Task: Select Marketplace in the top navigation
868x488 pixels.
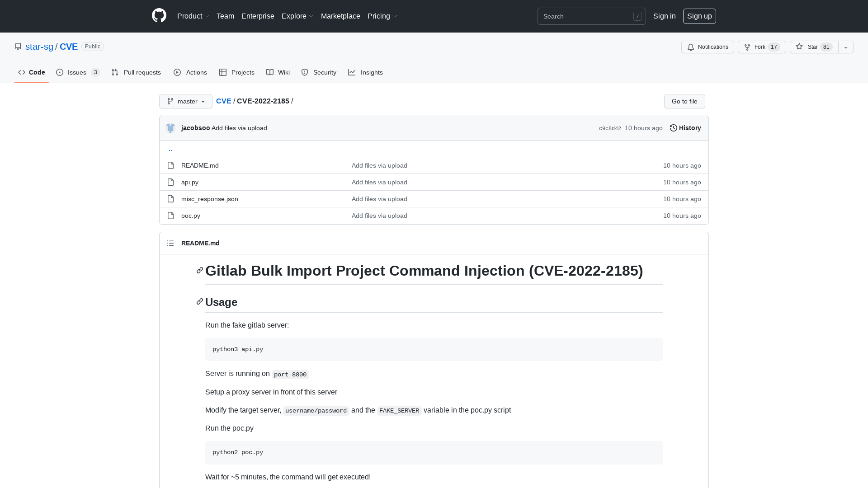Action: click(x=340, y=16)
